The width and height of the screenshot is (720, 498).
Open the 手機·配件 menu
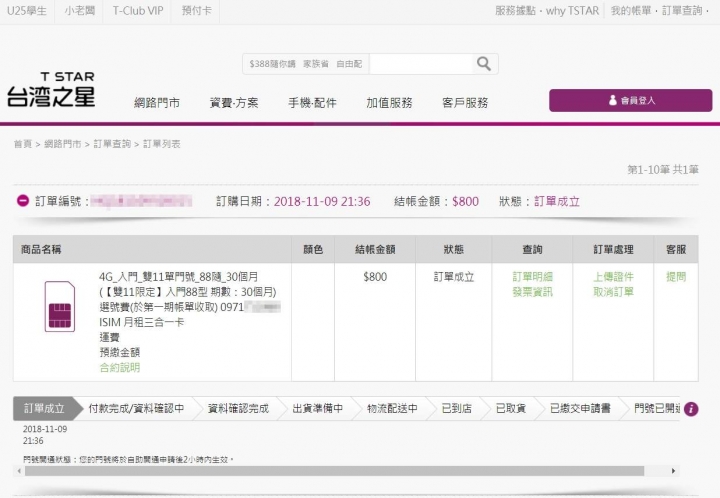pos(312,103)
